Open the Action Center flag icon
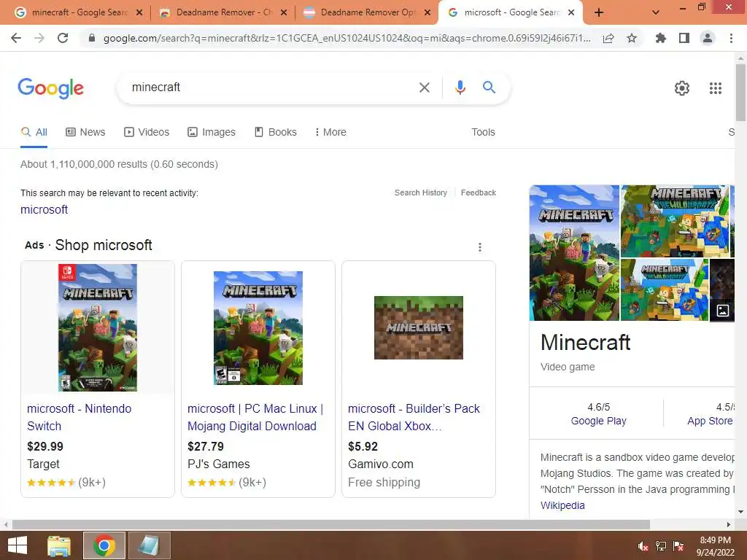This screenshot has height=560, width=747. tap(678, 546)
